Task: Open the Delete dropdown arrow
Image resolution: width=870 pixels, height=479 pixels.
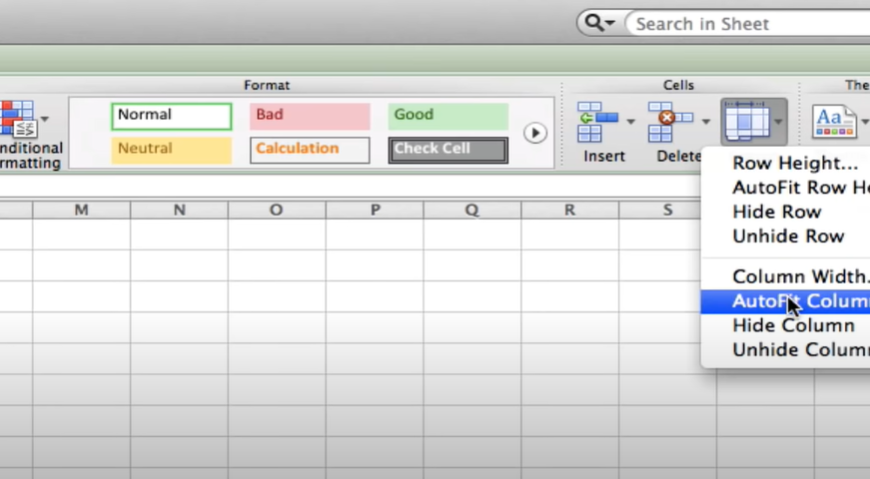Action: click(x=706, y=122)
